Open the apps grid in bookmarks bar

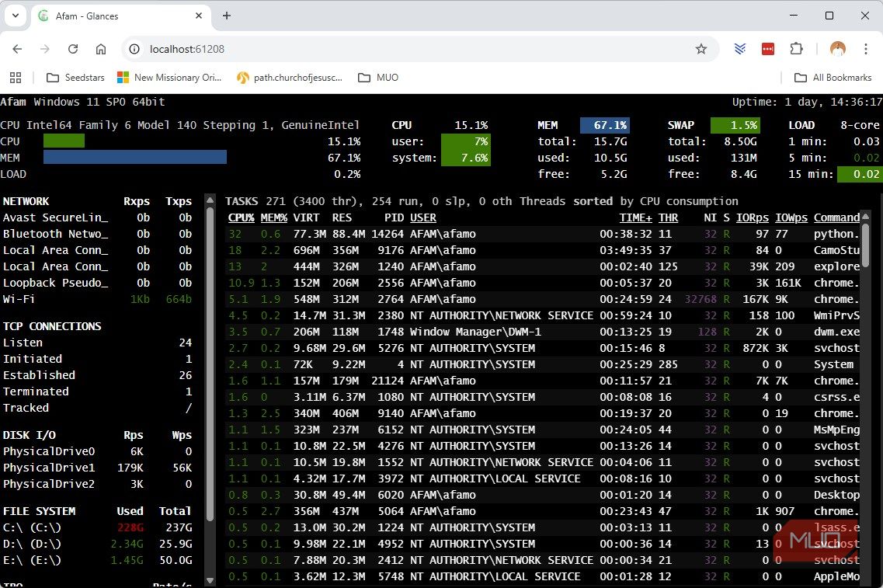click(16, 78)
